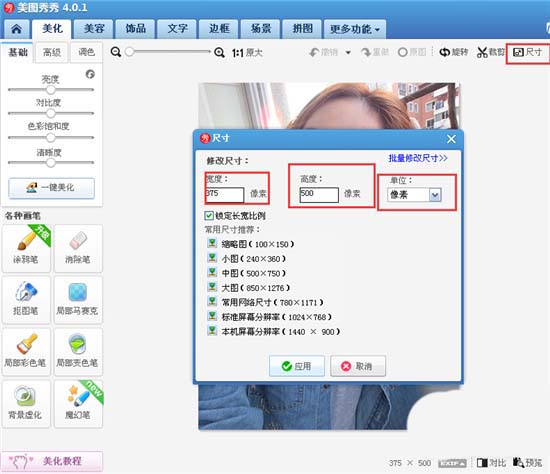Click the EXIF info badge

[452, 463]
